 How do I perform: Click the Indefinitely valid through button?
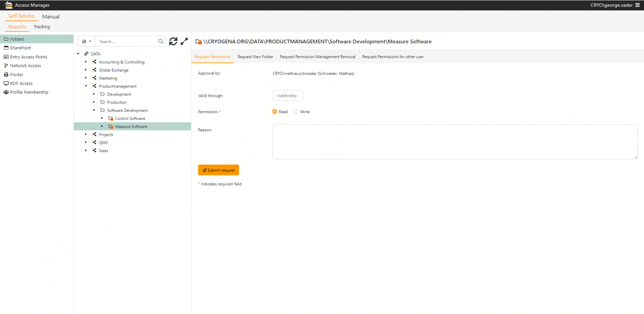pyautogui.click(x=287, y=96)
